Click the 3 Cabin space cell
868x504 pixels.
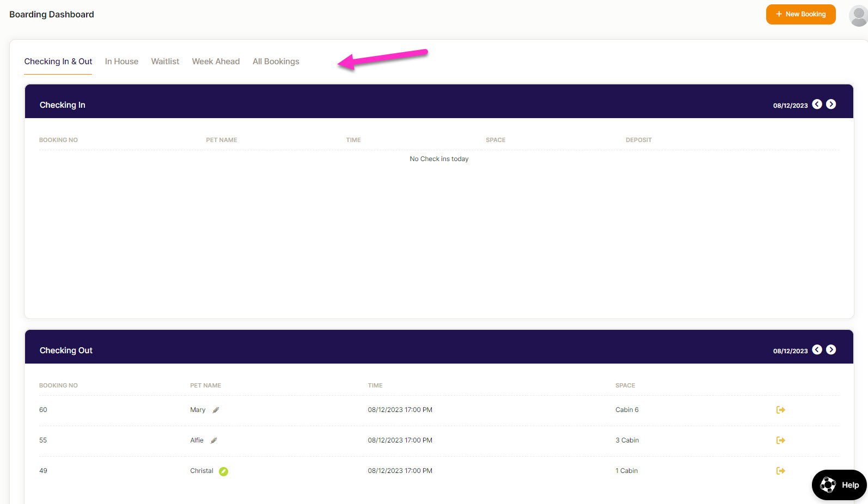pos(627,440)
